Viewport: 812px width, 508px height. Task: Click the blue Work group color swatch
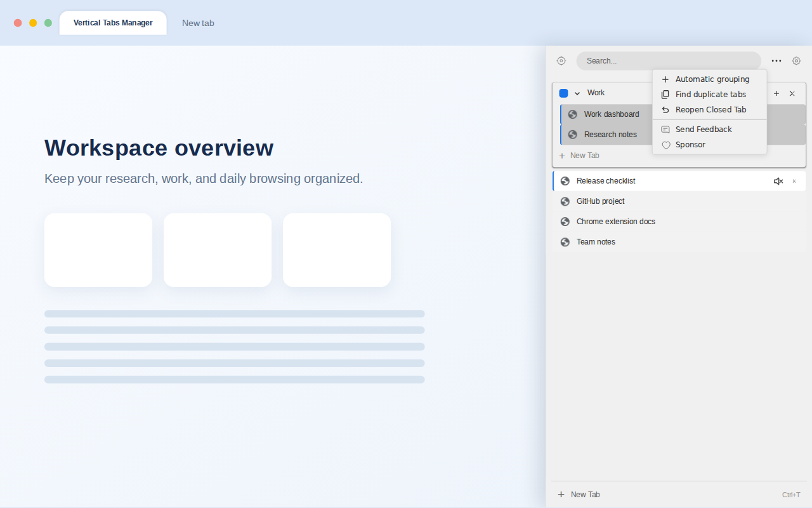coord(563,93)
